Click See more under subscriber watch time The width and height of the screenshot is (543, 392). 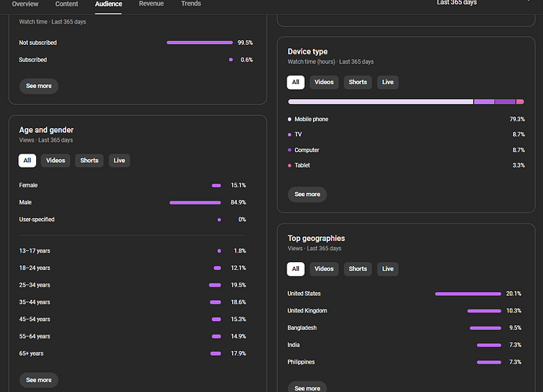[39, 86]
